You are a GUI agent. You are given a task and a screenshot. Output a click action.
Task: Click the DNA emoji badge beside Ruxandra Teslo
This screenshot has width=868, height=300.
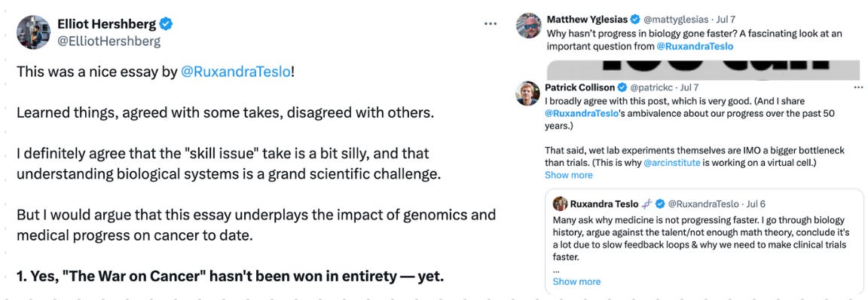pyautogui.click(x=647, y=204)
